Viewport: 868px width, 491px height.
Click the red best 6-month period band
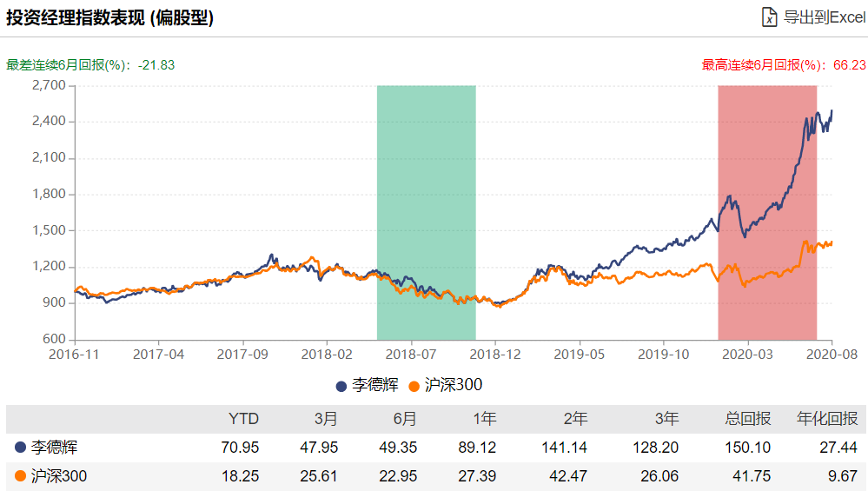point(767,212)
